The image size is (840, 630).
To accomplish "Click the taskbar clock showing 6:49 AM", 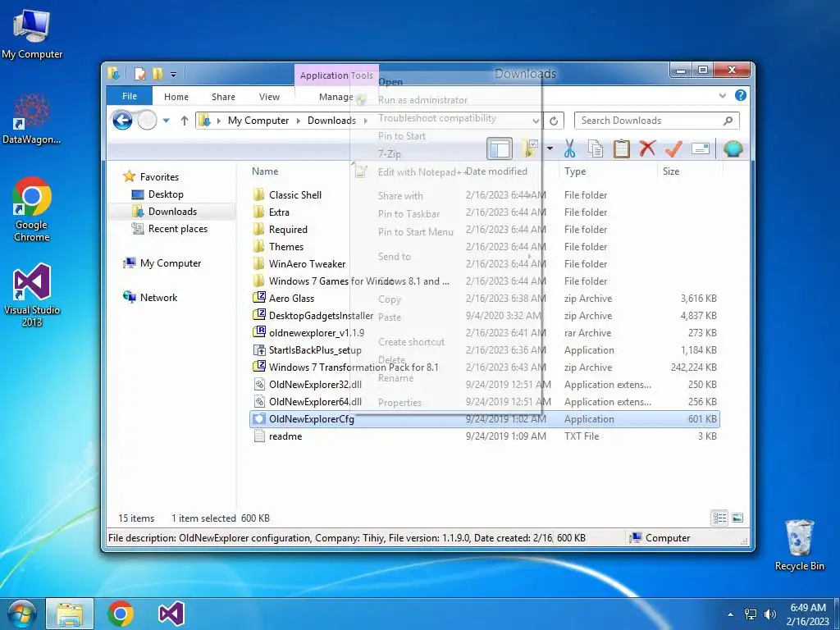I will [807, 614].
